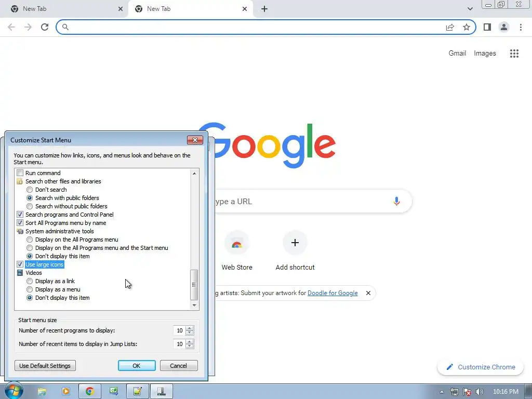Show hidden tray icons arrow
532x399 pixels.
(x=442, y=392)
